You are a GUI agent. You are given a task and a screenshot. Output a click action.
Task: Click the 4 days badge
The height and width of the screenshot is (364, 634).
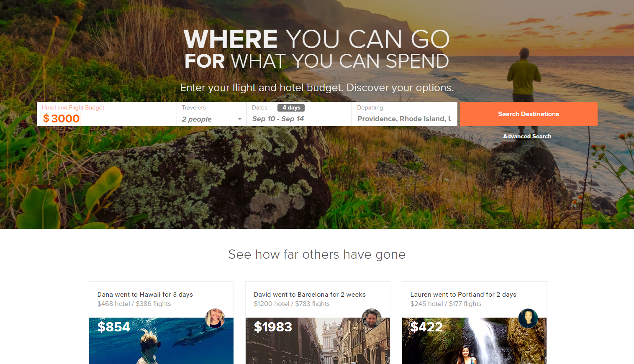click(x=291, y=108)
